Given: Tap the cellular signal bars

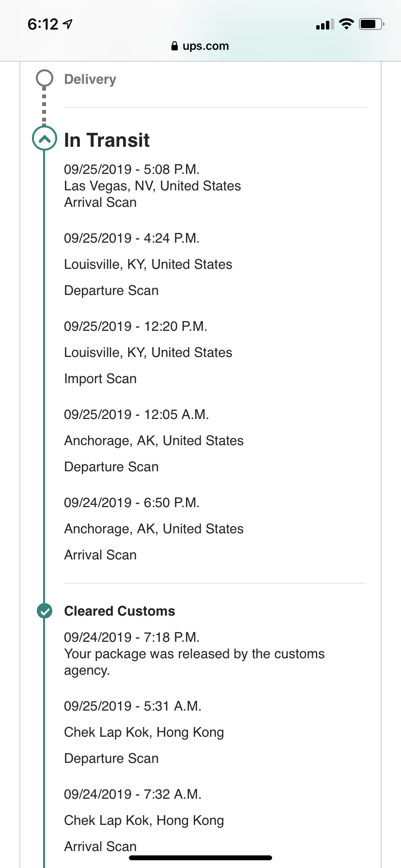Looking at the screenshot, I should point(324,24).
